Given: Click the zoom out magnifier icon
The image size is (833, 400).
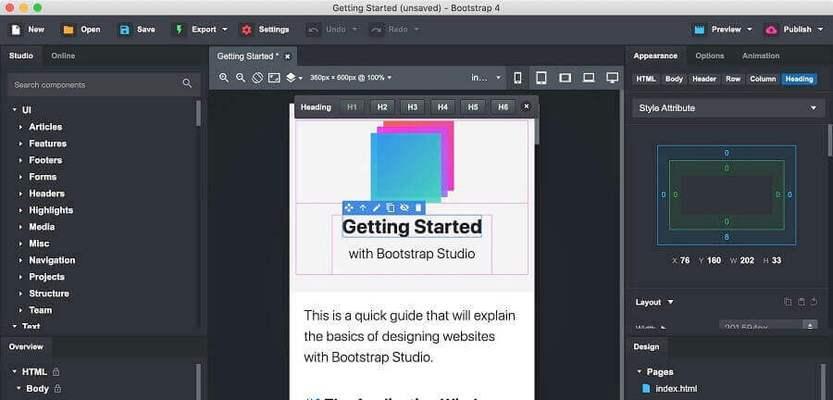Looking at the screenshot, I should tap(241, 78).
